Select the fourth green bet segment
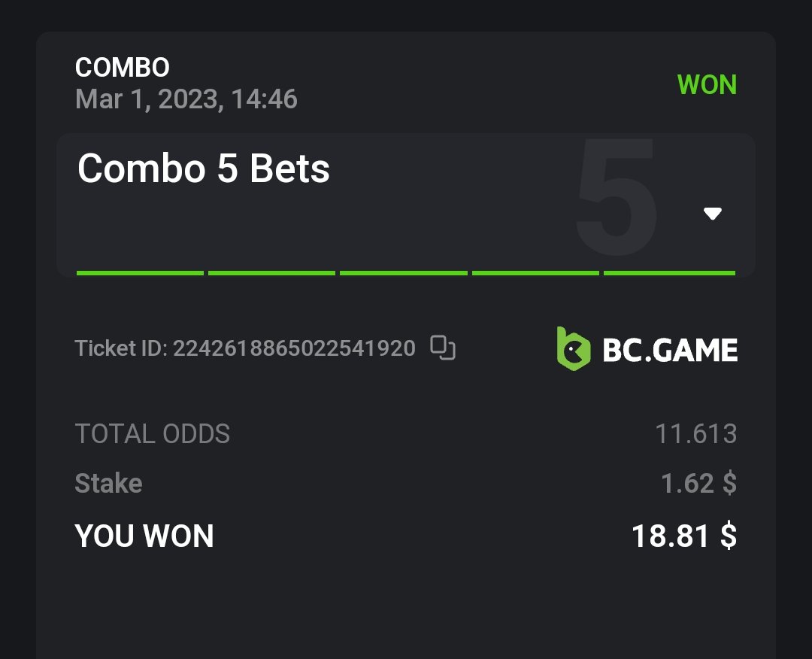This screenshot has height=659, width=812. (535, 272)
